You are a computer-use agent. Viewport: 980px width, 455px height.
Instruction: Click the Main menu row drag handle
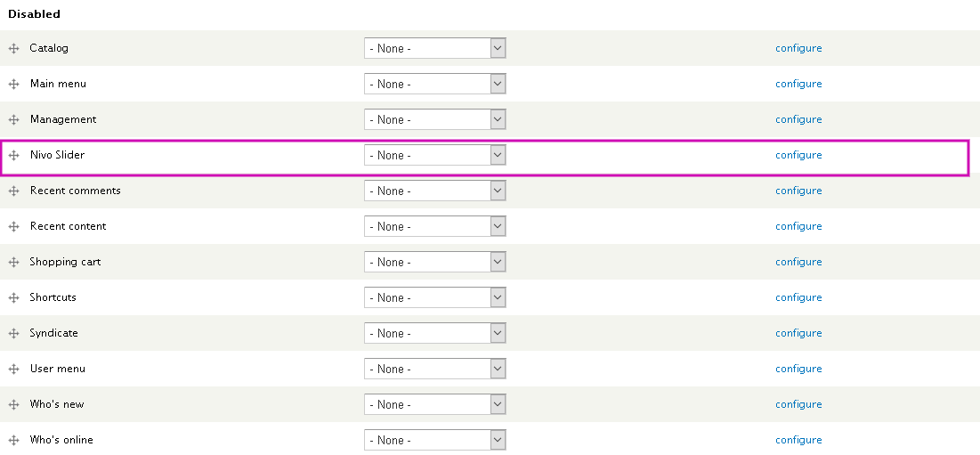tap(13, 85)
